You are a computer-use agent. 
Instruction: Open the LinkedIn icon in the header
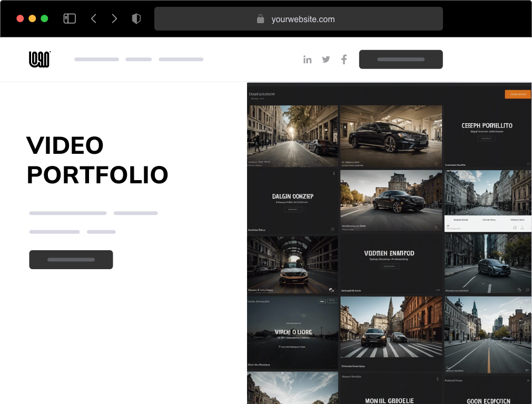[308, 59]
